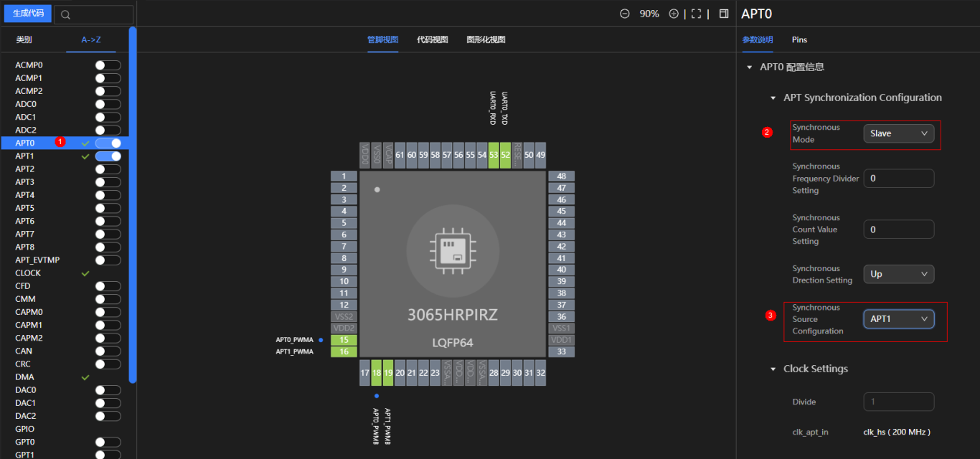Switch to the Pins tab
Image resolution: width=980 pixels, height=459 pixels.
(x=799, y=39)
